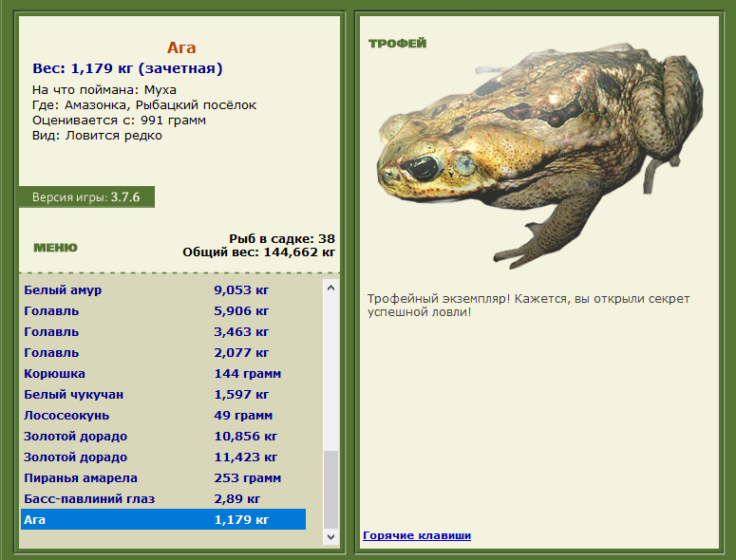Select the Белый чукучан row
Viewport: 736px width, 560px height.
click(x=163, y=395)
